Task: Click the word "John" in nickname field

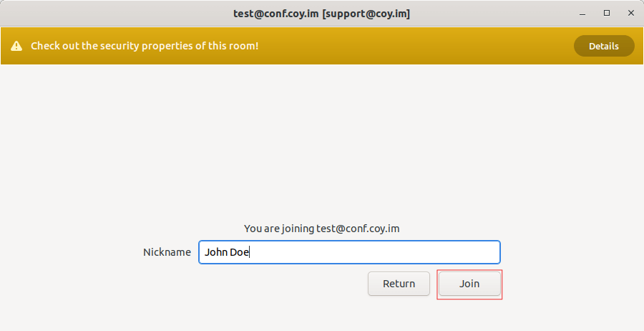Action: click(215, 252)
